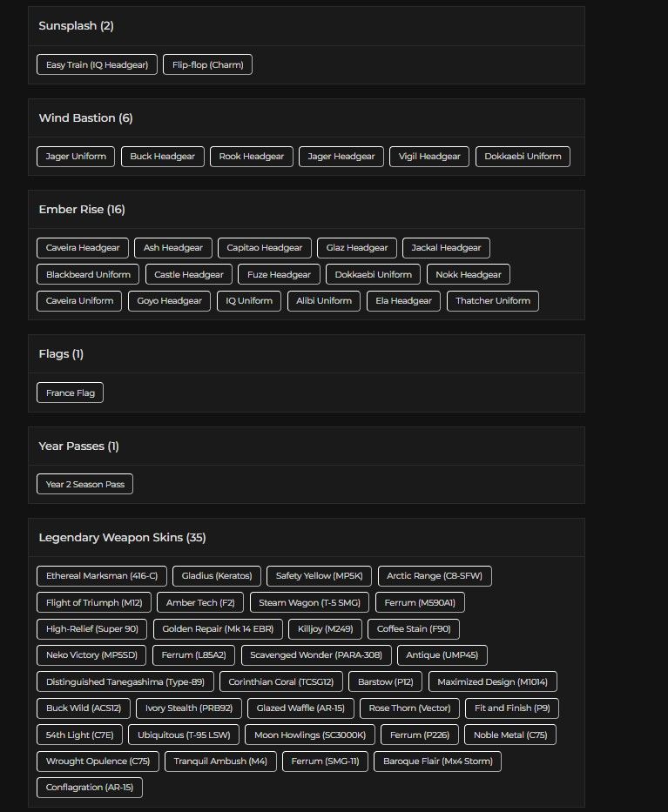The width and height of the screenshot is (668, 812).
Task: Select the Glazed Waffle (AR-15) skin
Action: coord(300,708)
